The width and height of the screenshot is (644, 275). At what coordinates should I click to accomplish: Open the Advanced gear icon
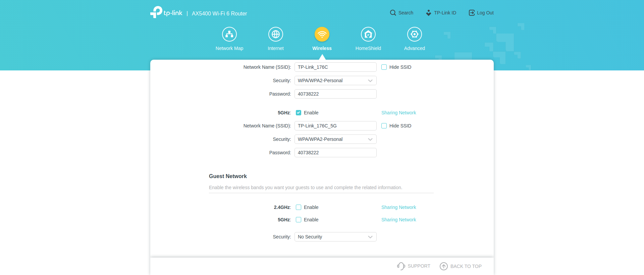pyautogui.click(x=415, y=34)
